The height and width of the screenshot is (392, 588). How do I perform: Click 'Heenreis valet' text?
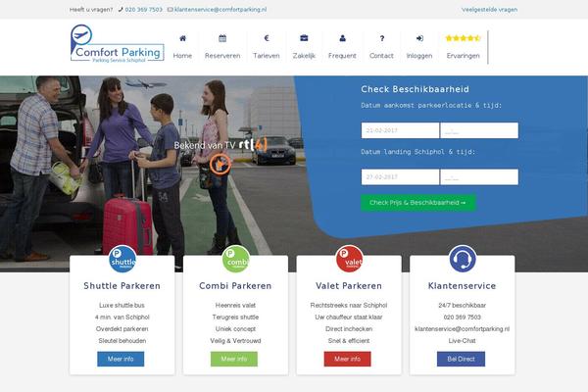pyautogui.click(x=235, y=306)
